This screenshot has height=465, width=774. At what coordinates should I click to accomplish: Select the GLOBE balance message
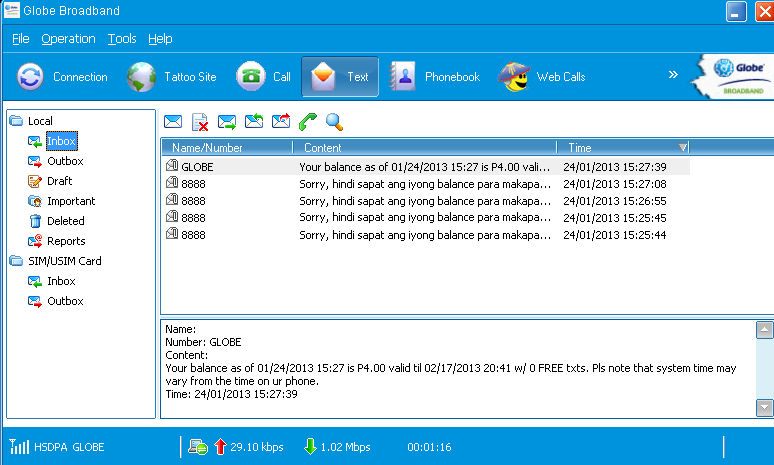tap(426, 167)
